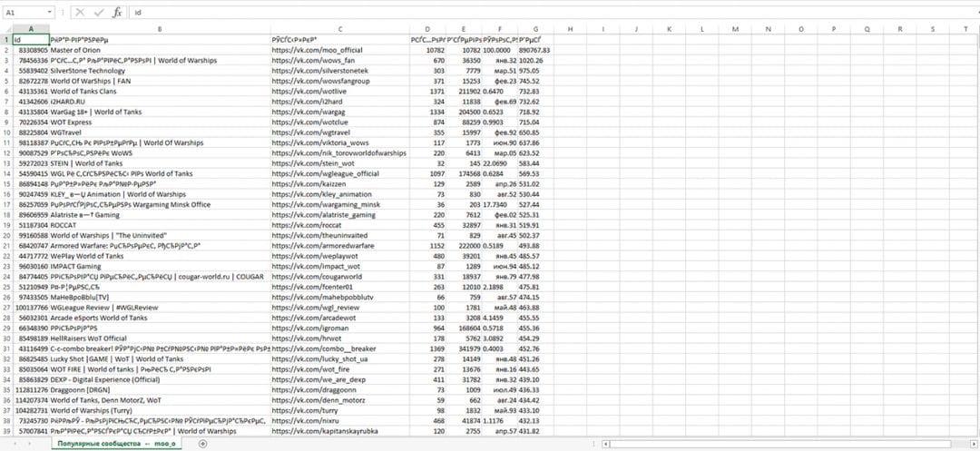Select column T header
980x451 pixels.
point(965,29)
